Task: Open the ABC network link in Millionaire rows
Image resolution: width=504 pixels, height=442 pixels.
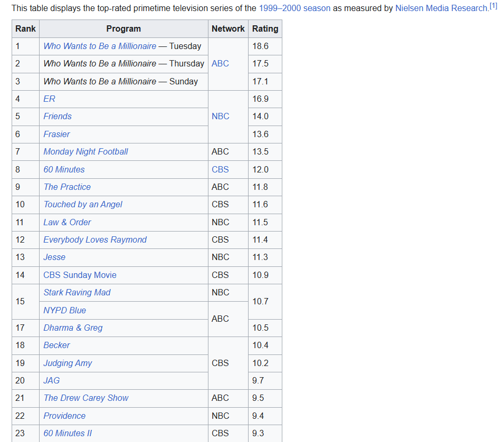Action: coord(220,64)
